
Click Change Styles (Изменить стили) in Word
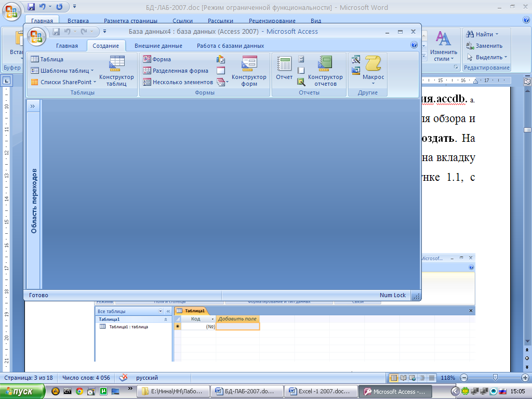444,46
